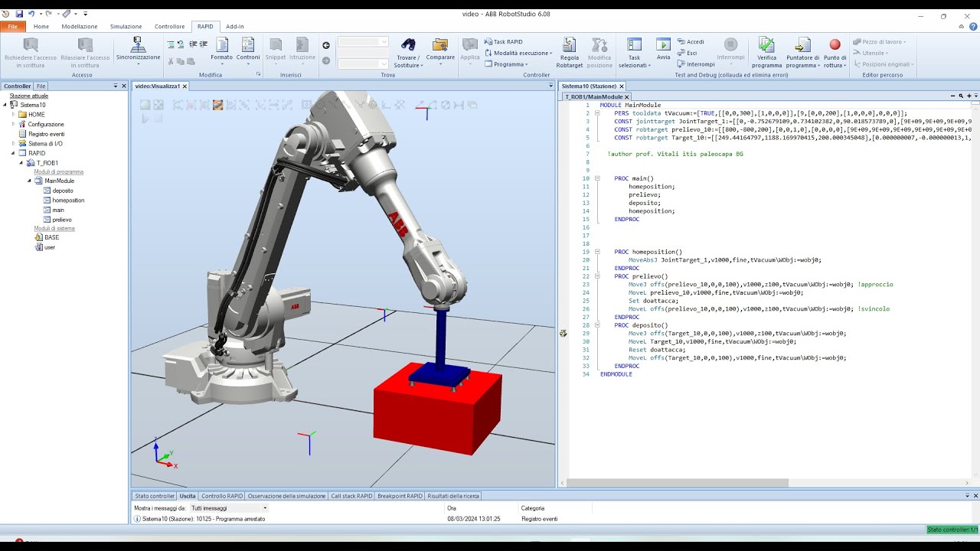980x551 pixels.
Task: Click the horizontal scrollbar of code editor
Action: click(x=678, y=483)
